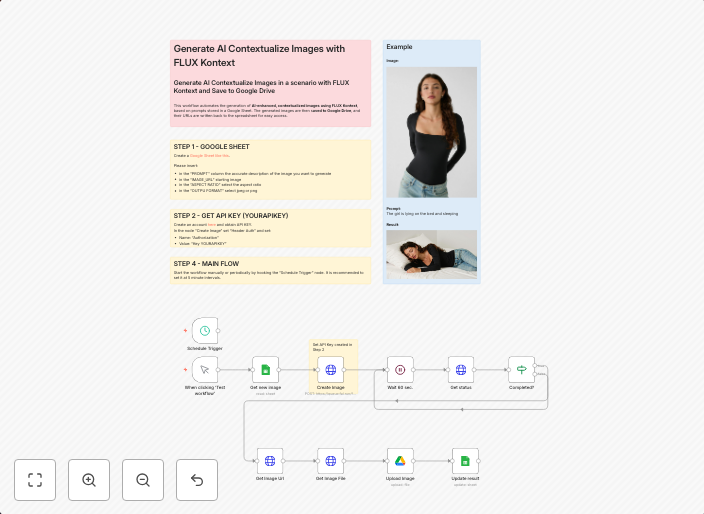704x514 pixels.
Task: Select the 'STEP 2 - GET API KEY' heading
Action: (x=231, y=216)
